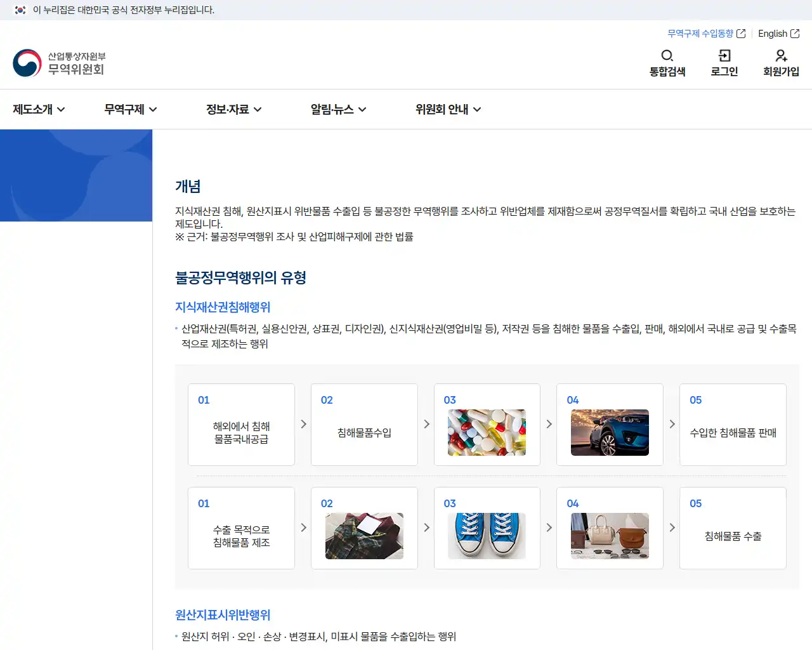Click the blue sneakers image in step 03
The image size is (812, 650).
(x=487, y=536)
